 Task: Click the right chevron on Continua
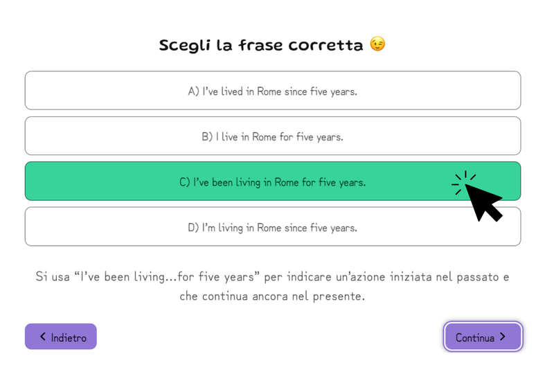coord(503,337)
